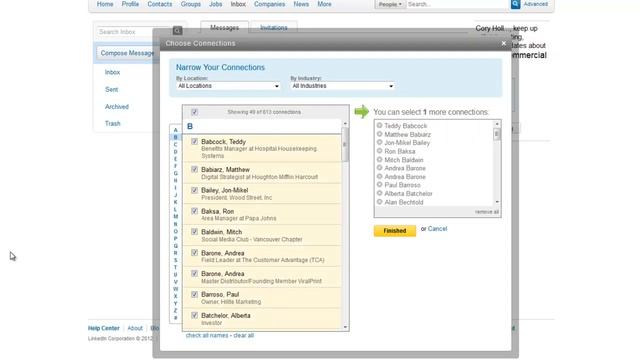Remove Jon-Mikel Bailey from selected list

[380, 142]
